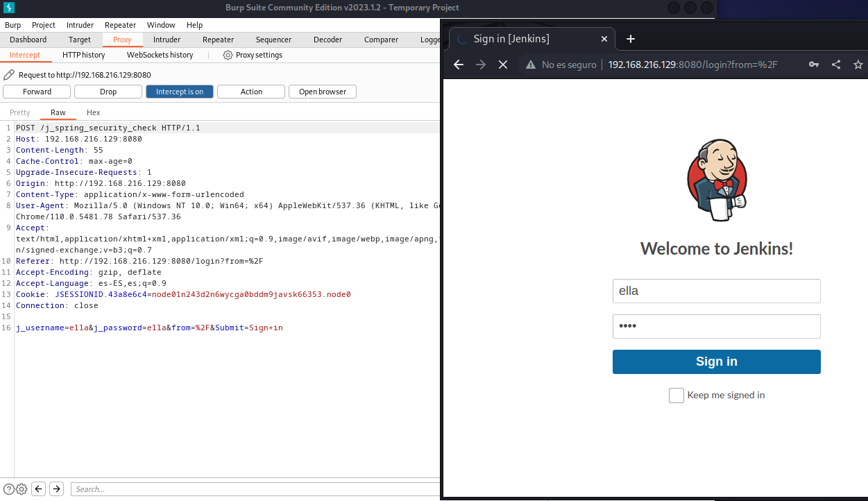Click the Proxy settings label
Viewport: 868px width, 501px height.
259,55
